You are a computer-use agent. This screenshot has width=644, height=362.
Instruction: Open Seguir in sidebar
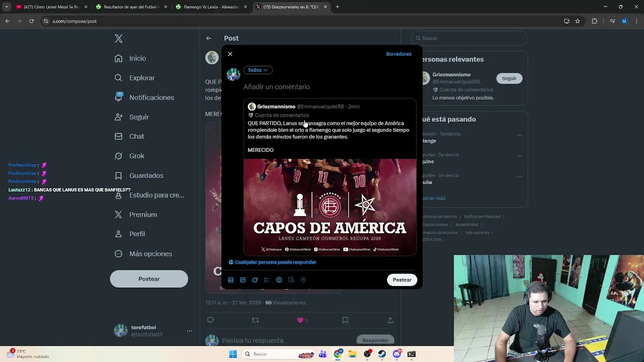click(132, 117)
